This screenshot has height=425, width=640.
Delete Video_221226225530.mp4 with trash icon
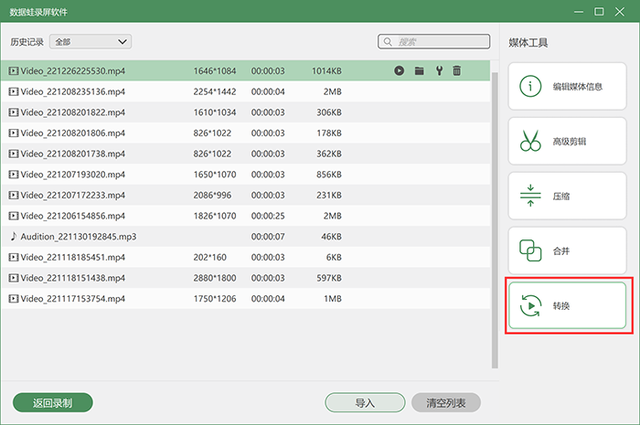pyautogui.click(x=457, y=71)
